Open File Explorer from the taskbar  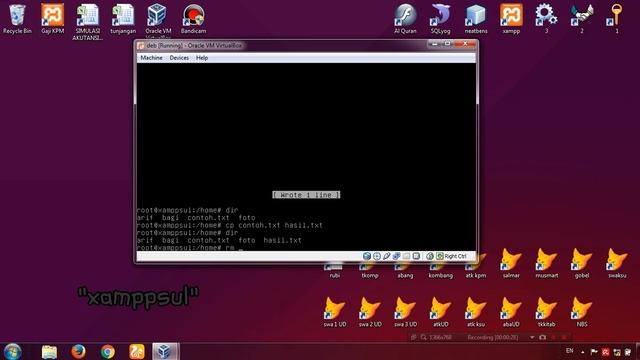pos(49,351)
